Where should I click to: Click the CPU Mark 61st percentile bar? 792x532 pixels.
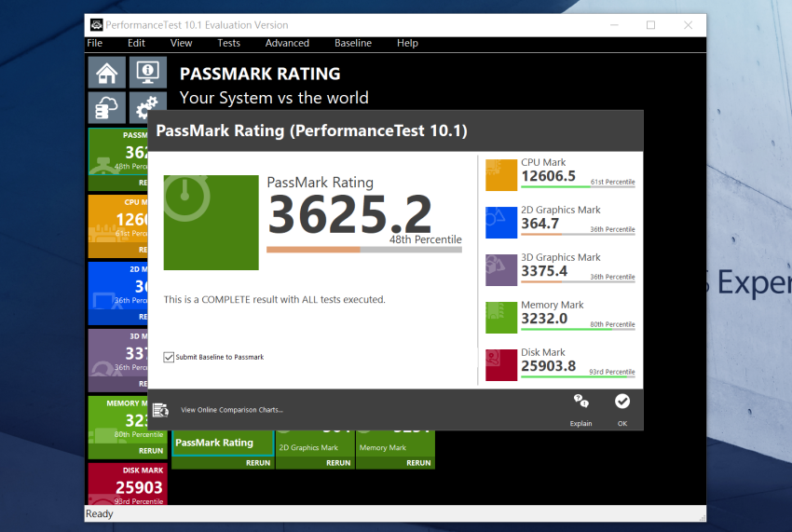578,187
